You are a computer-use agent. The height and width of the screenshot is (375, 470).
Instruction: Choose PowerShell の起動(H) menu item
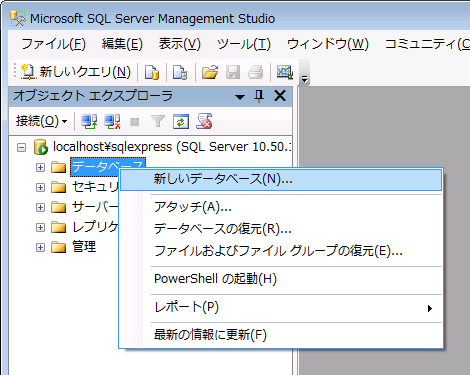coord(281,279)
